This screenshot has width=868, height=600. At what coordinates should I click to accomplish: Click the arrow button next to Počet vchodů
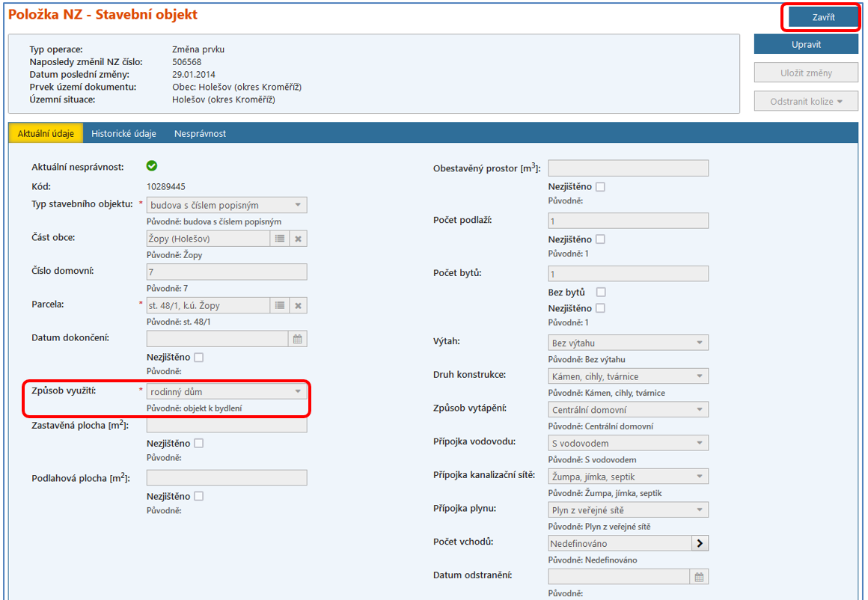699,544
